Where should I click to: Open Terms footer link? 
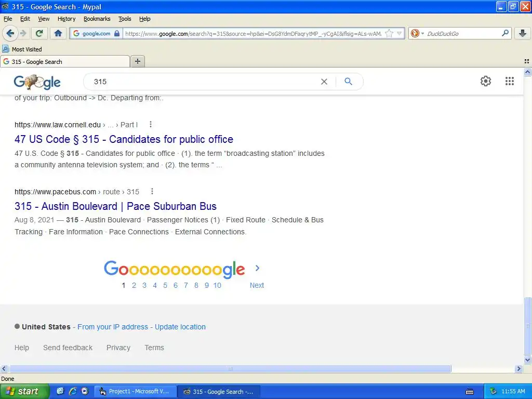(154, 348)
